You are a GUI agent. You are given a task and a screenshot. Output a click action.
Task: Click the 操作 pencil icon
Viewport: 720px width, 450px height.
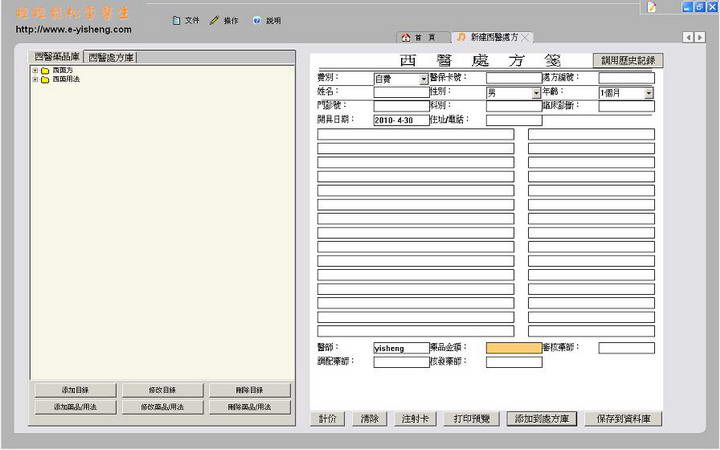214,20
